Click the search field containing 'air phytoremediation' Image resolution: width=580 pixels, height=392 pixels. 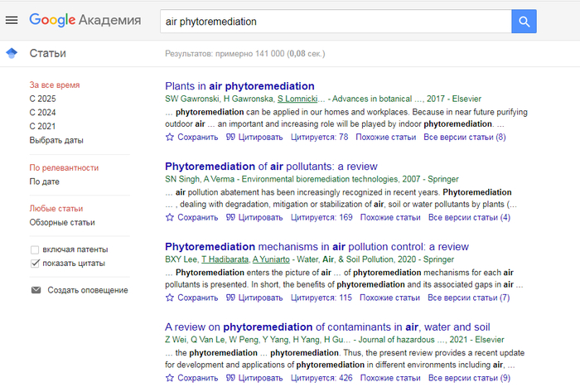click(331, 21)
